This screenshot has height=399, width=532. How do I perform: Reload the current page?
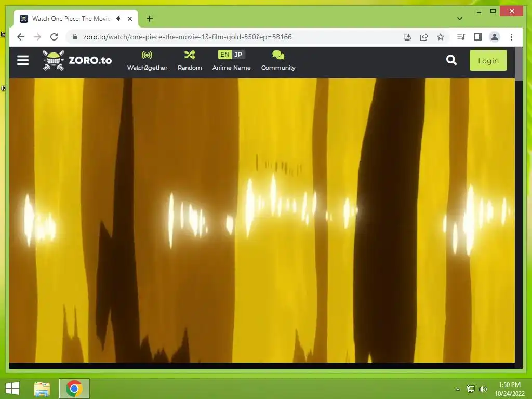coord(54,37)
